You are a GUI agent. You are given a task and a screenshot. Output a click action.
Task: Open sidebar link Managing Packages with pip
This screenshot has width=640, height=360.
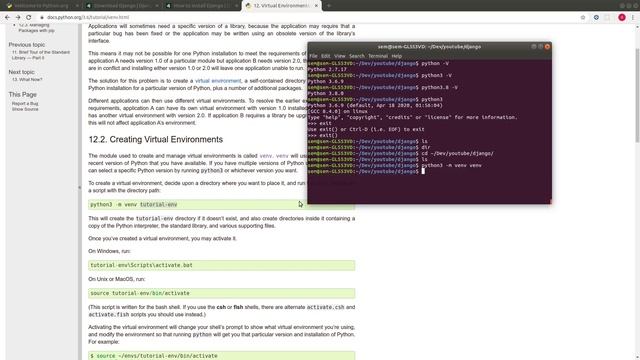tap(36, 28)
